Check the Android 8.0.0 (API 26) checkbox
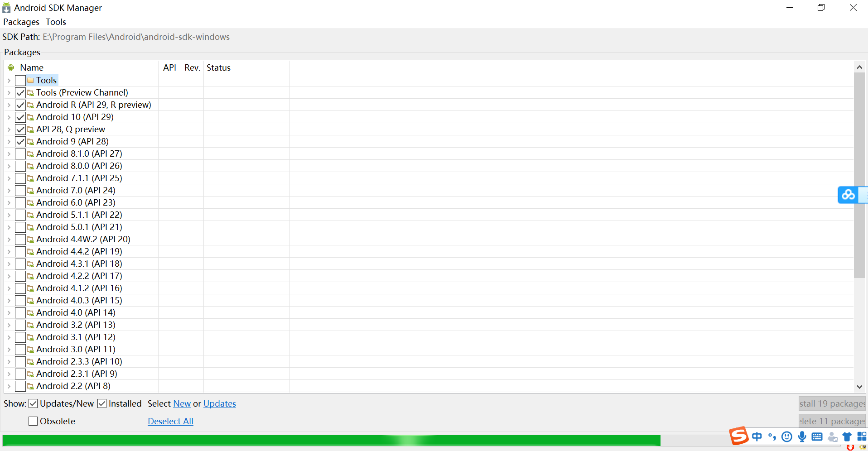Viewport: 868px width, 451px height. tap(20, 166)
